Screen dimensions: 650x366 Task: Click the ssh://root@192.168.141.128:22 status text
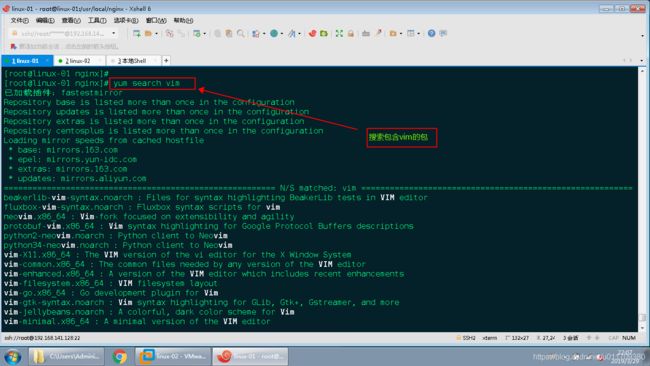(x=42, y=338)
